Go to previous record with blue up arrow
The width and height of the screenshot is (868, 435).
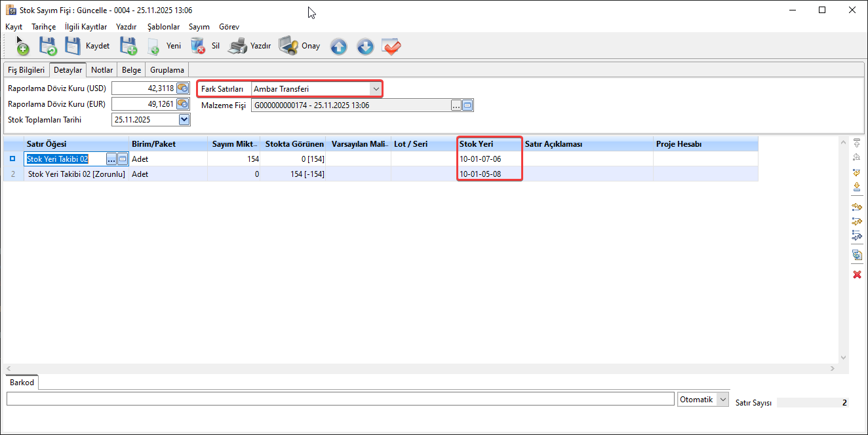[x=338, y=47]
